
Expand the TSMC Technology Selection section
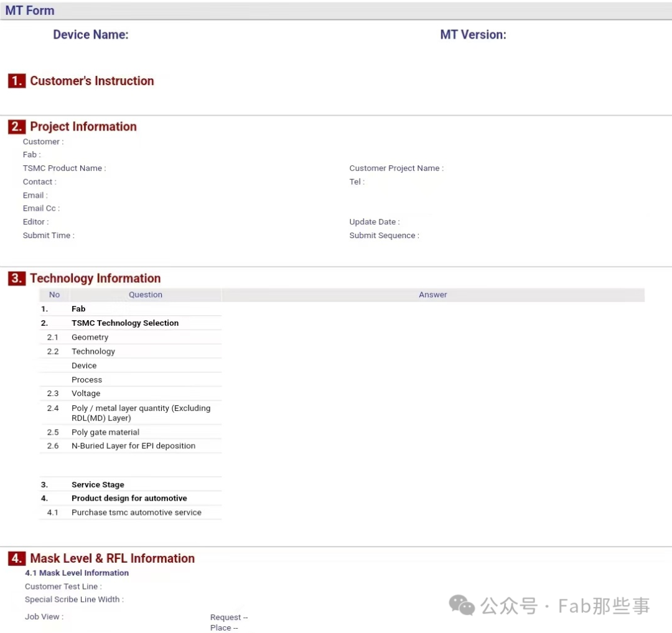(x=124, y=323)
